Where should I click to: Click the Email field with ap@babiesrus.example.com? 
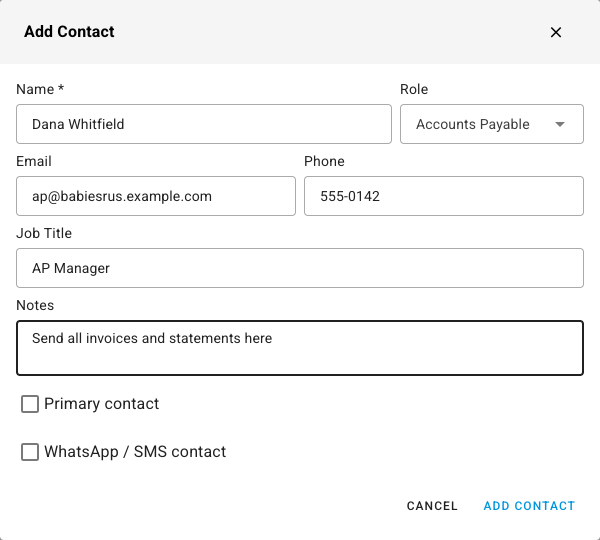[156, 196]
